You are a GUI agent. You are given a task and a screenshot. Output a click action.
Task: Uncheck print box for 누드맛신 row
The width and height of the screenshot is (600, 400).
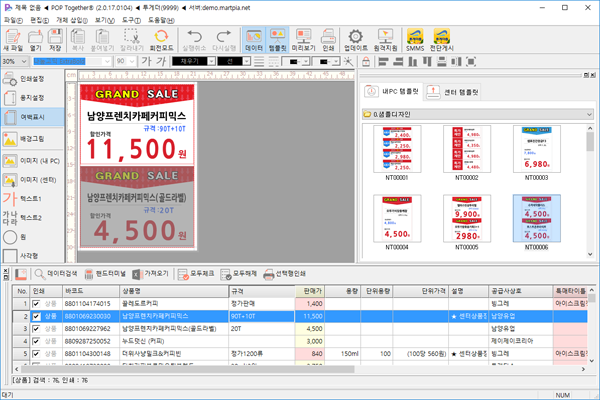[x=36, y=341]
